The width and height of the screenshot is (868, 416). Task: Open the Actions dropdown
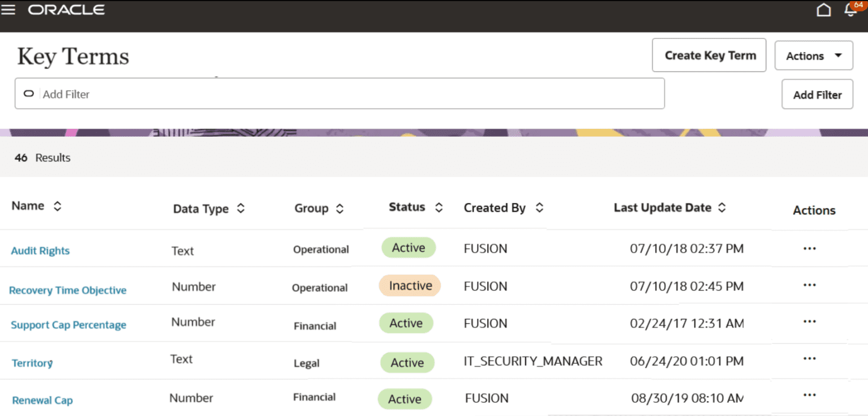813,55
